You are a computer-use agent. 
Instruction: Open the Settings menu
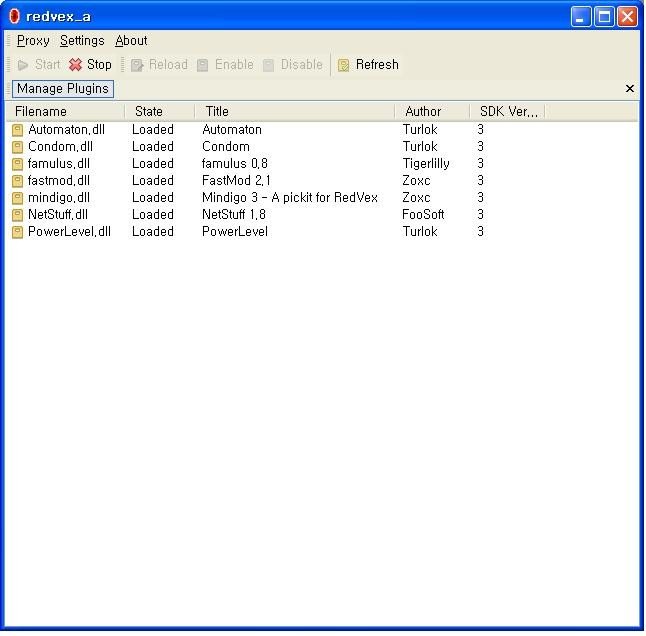click(82, 41)
